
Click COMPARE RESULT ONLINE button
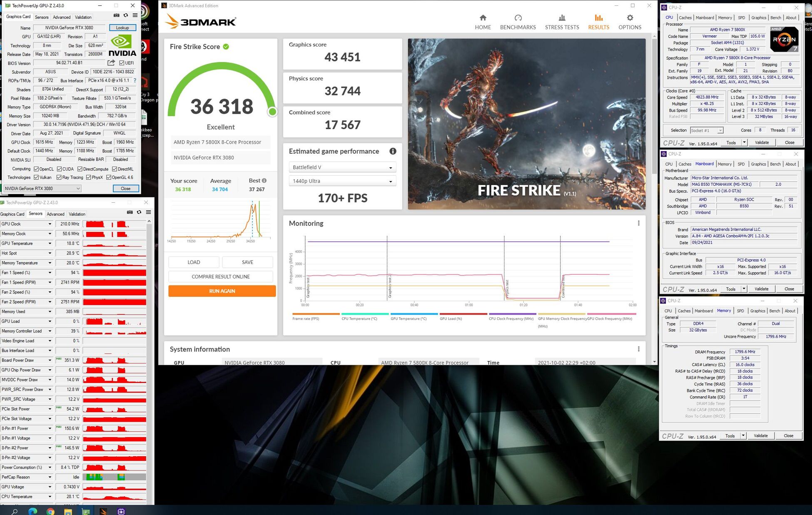pos(221,277)
